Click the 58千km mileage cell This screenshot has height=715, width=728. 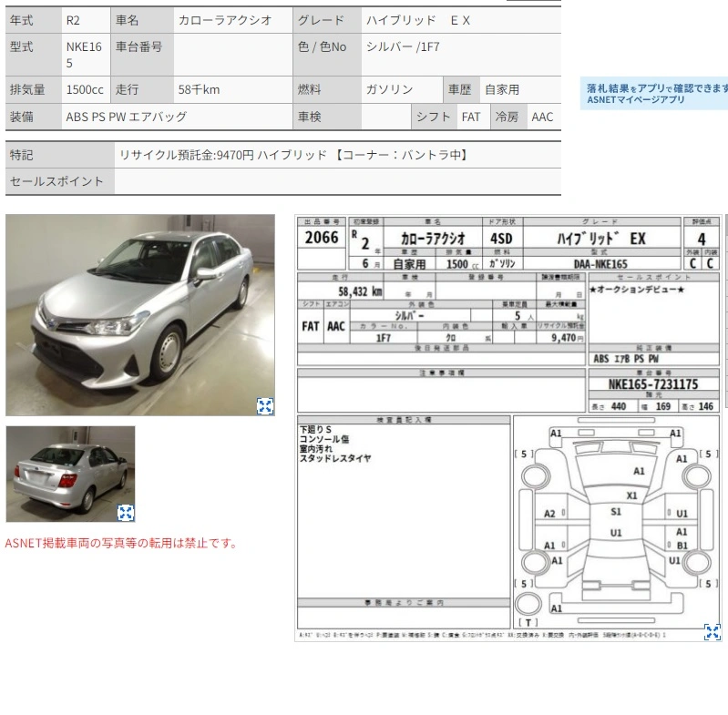pyautogui.click(x=233, y=89)
